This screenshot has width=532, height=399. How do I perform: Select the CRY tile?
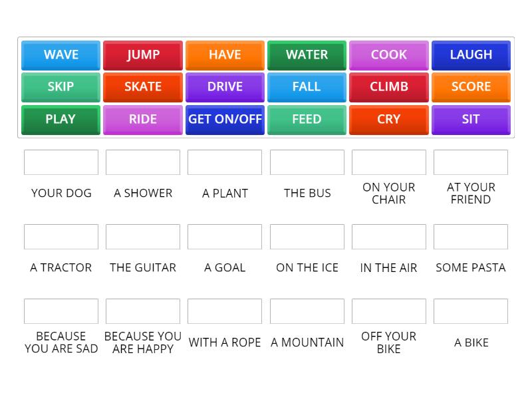(x=389, y=120)
